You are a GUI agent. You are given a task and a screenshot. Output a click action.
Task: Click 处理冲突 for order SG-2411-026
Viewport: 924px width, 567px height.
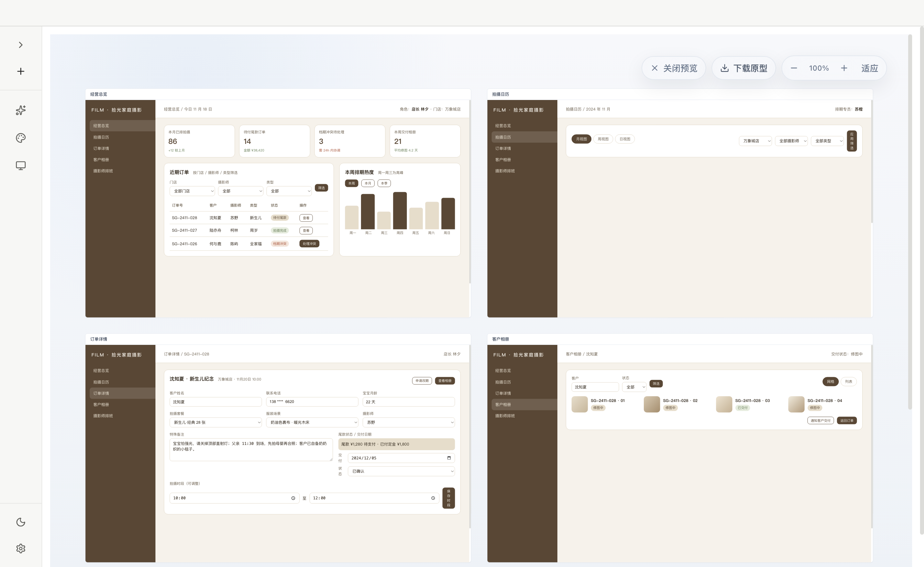point(310,244)
